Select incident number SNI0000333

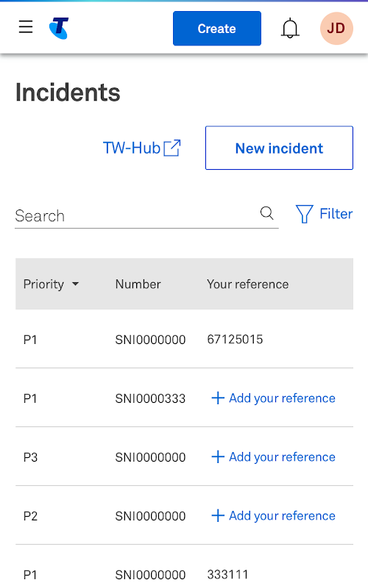pos(150,398)
